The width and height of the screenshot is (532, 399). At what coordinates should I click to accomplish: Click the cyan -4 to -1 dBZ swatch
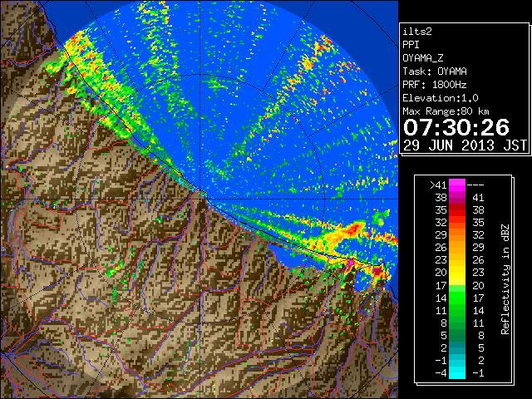tap(457, 372)
